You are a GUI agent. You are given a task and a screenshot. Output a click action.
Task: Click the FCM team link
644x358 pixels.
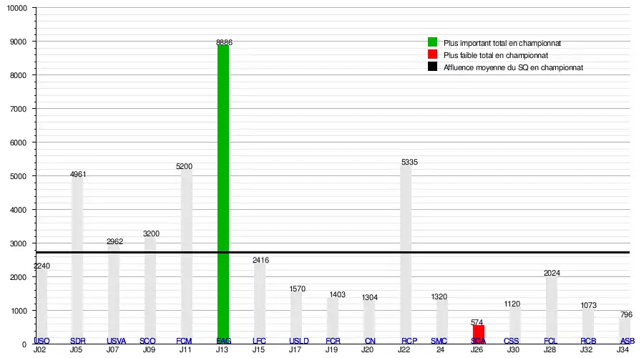184,341
